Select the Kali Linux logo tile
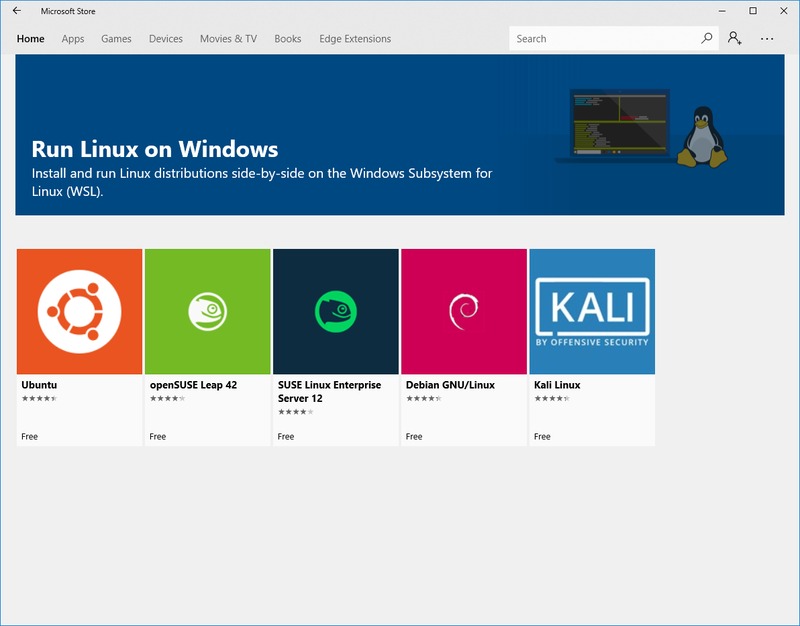Viewport: 800px width, 626px height. pos(592,311)
